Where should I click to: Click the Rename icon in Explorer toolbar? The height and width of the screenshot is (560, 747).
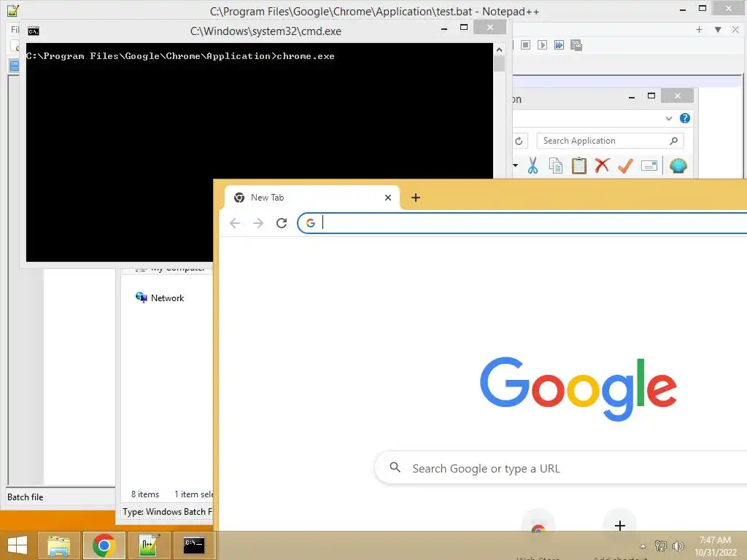click(649, 166)
